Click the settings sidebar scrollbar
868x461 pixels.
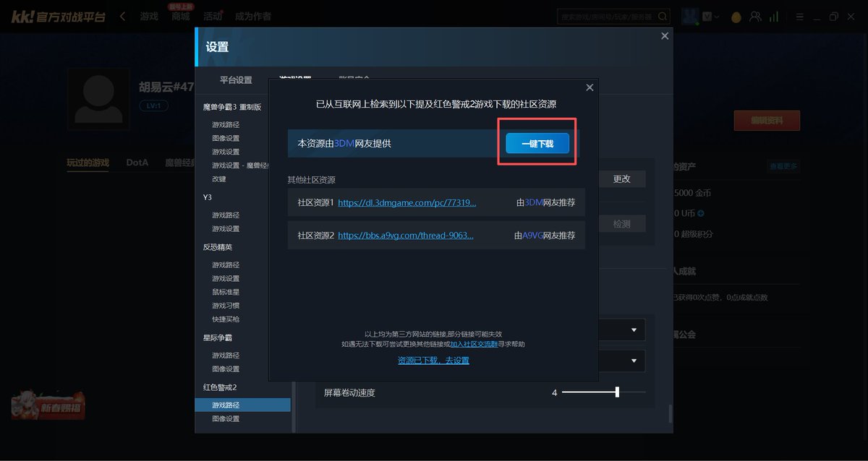tap(294, 407)
